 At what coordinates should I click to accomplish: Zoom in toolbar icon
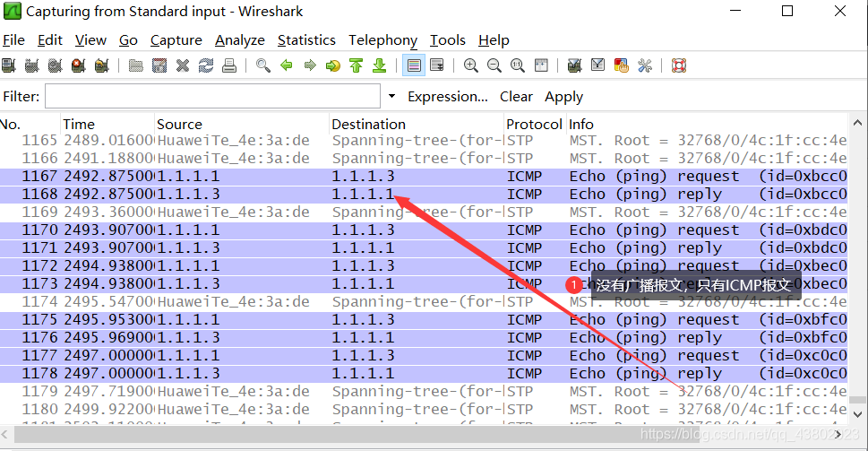click(x=471, y=65)
